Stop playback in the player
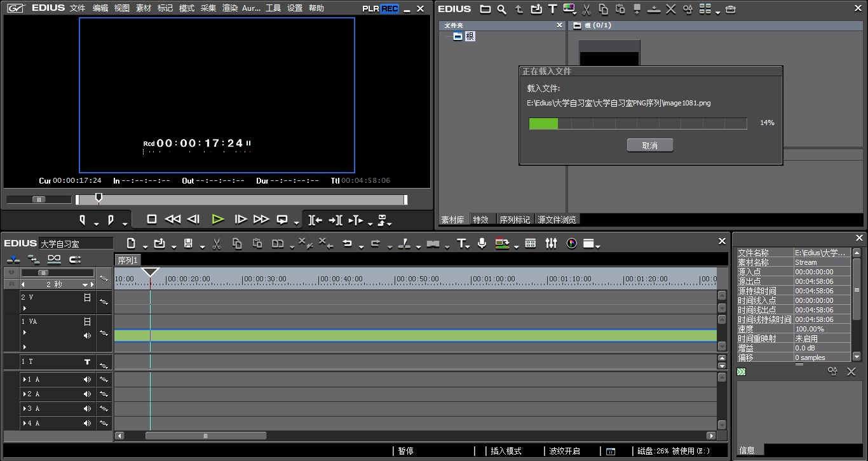This screenshot has width=868, height=461. (x=151, y=219)
